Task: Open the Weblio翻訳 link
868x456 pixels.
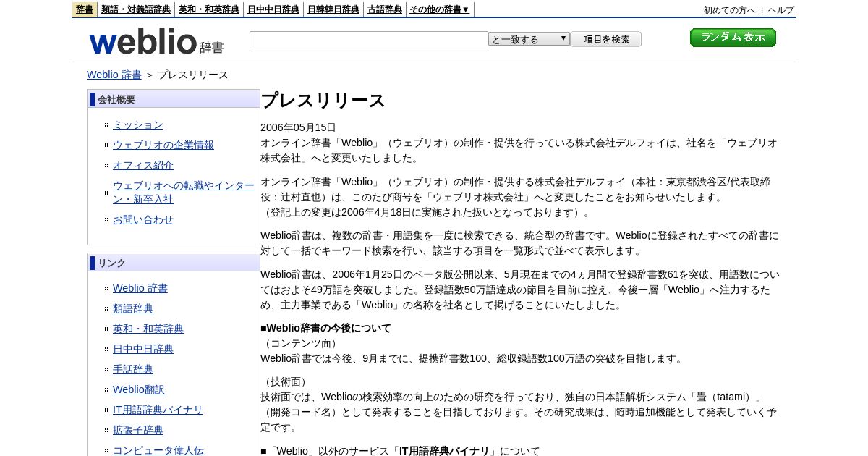Action: 139,389
